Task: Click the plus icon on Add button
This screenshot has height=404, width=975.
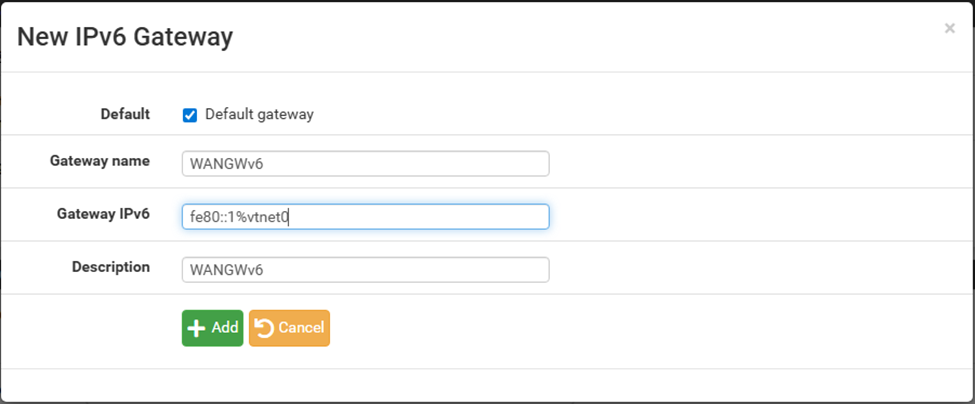Action: click(197, 328)
